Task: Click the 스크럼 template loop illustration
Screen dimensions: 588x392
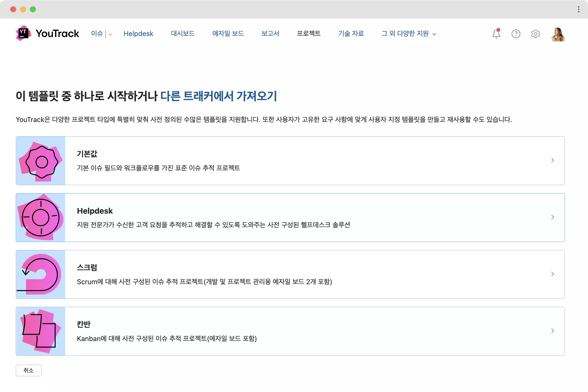Action: point(40,274)
